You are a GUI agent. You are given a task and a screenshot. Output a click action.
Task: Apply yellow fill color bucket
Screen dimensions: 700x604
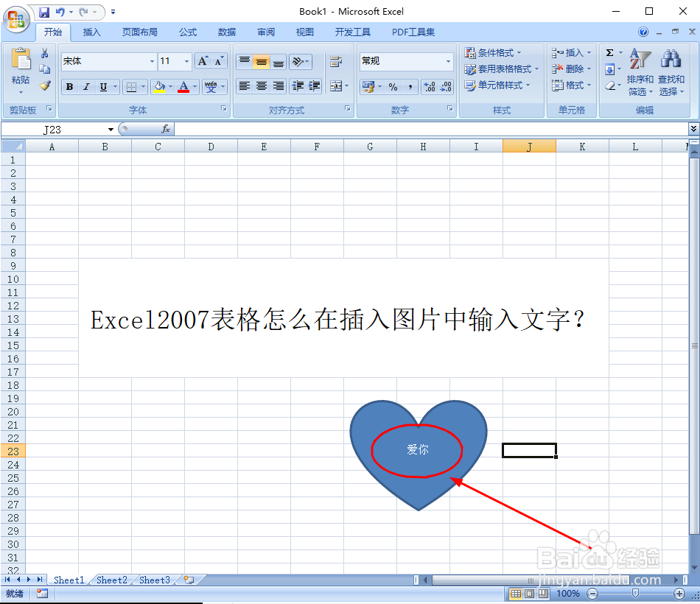tap(159, 87)
